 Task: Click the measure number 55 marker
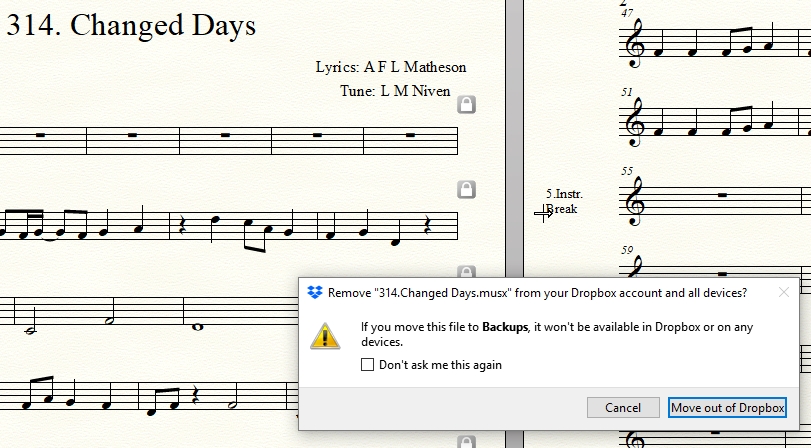(626, 171)
